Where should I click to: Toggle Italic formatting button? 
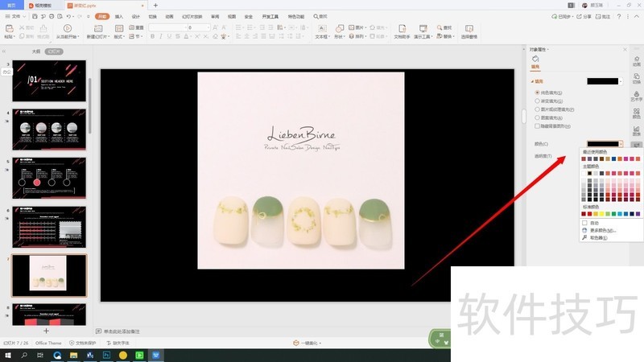point(160,36)
